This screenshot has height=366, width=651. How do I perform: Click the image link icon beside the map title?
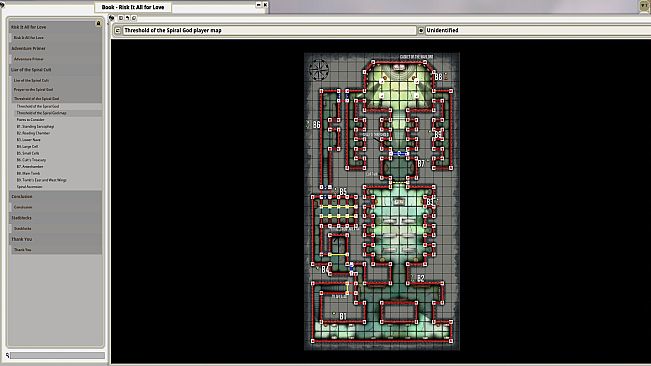tap(117, 30)
